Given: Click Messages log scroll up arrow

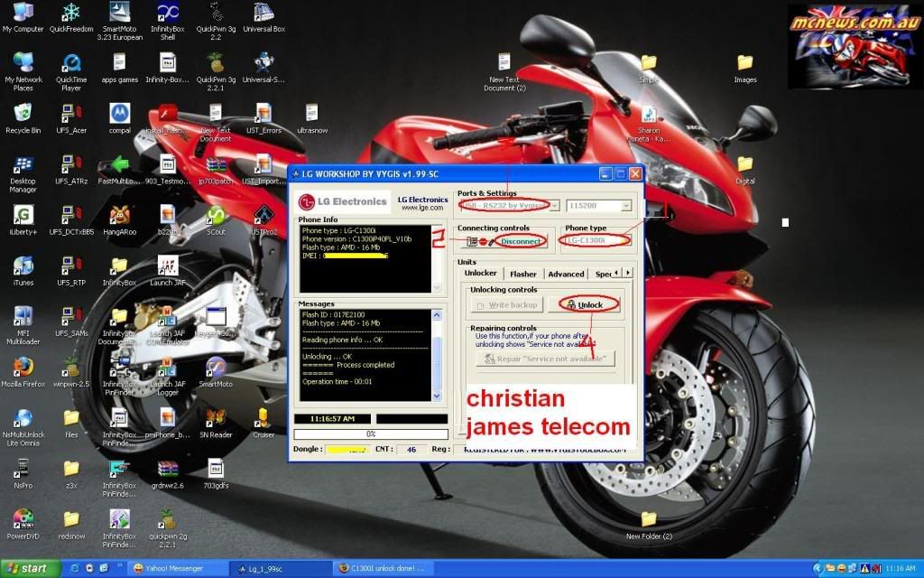Looking at the screenshot, I should click(x=437, y=315).
